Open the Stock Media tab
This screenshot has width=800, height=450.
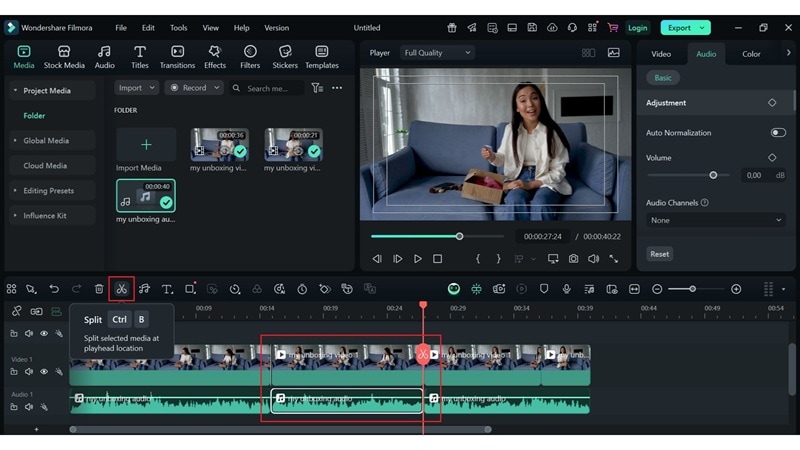[x=64, y=57]
